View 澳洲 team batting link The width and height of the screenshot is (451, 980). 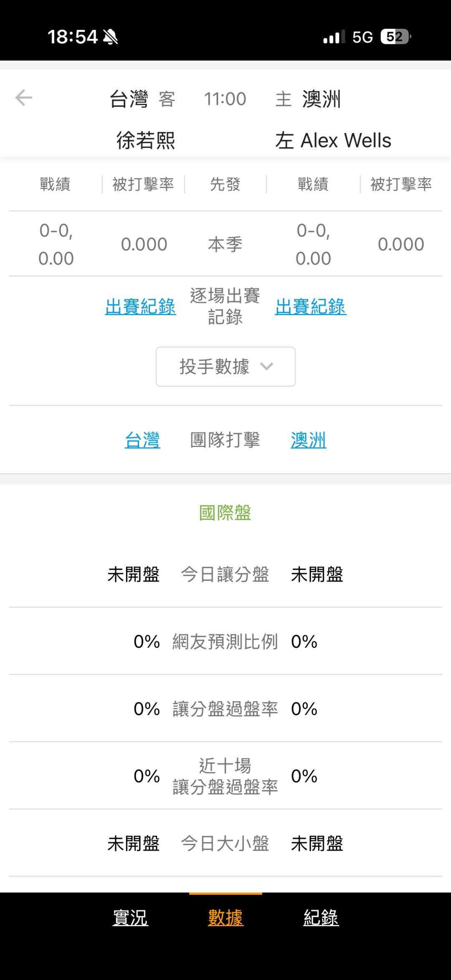pos(308,440)
